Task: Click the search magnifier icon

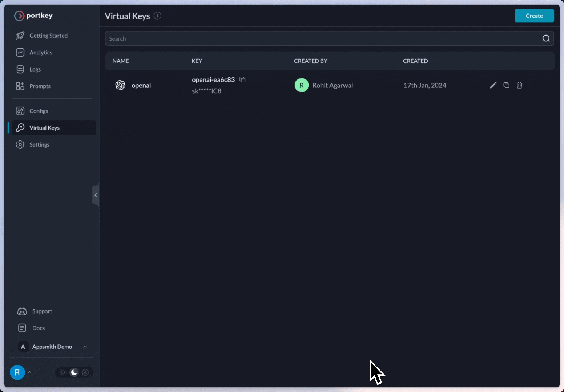Action: (x=546, y=38)
